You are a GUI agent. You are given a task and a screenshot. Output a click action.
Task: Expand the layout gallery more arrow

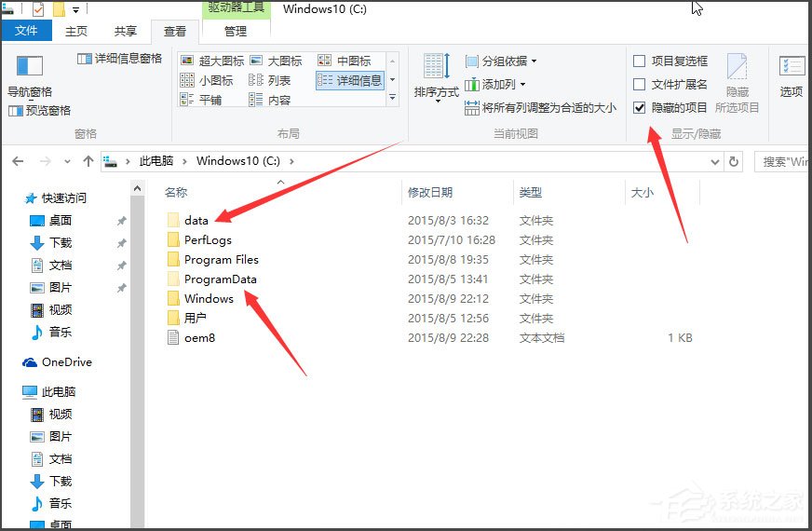click(393, 98)
